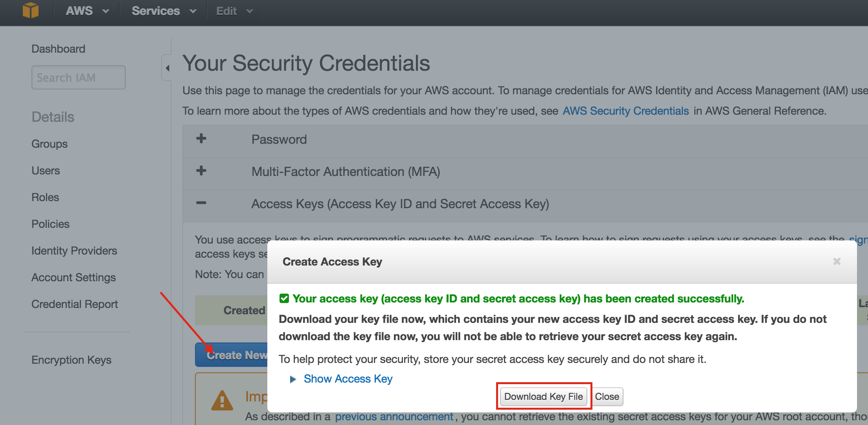Click the green success checkmark icon
868x425 pixels.
pyautogui.click(x=284, y=299)
